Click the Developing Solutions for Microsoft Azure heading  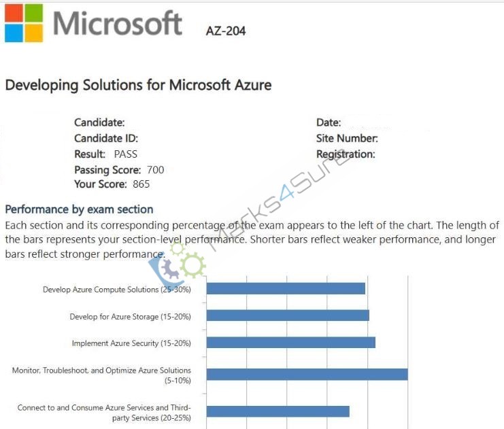(139, 85)
